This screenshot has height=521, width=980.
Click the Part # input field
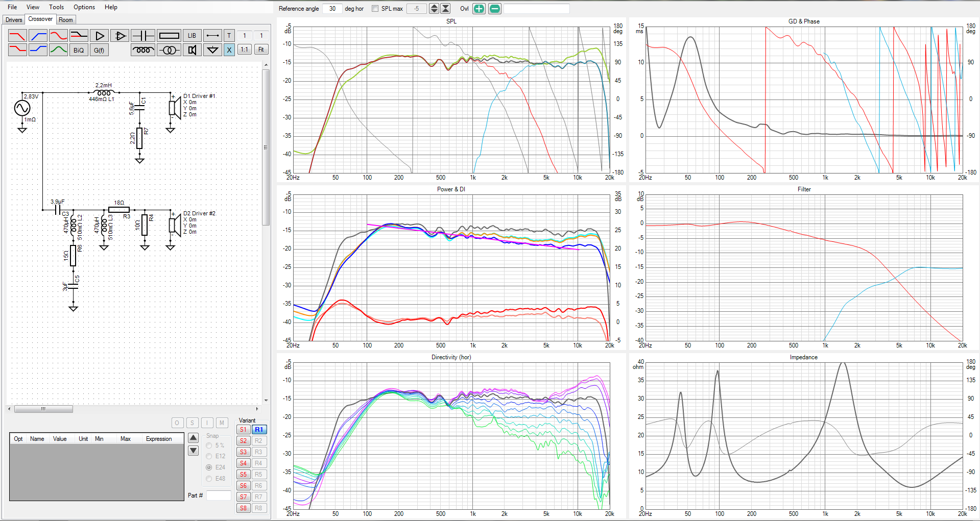coord(219,495)
